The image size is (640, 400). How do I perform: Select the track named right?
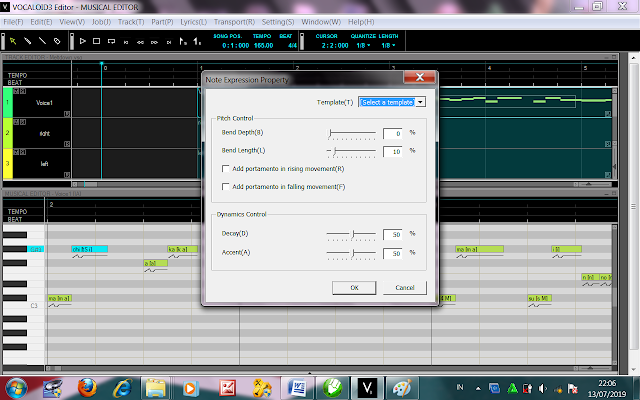44,133
